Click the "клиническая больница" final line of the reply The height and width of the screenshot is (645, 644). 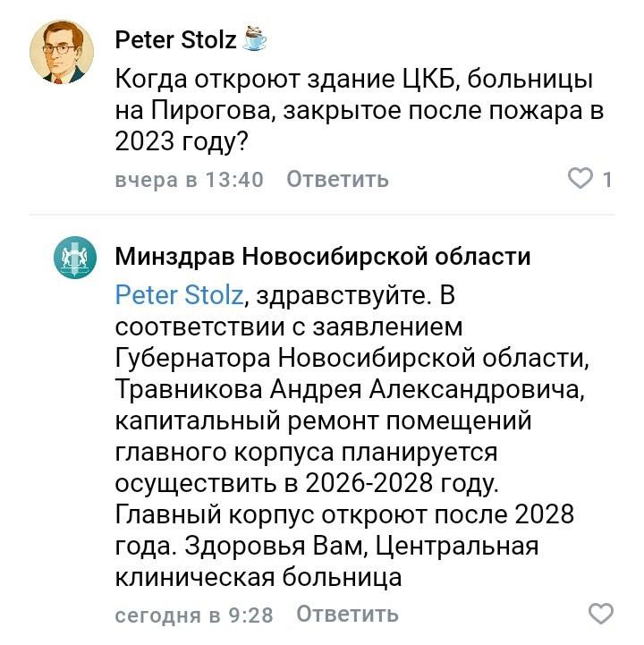[258, 577]
